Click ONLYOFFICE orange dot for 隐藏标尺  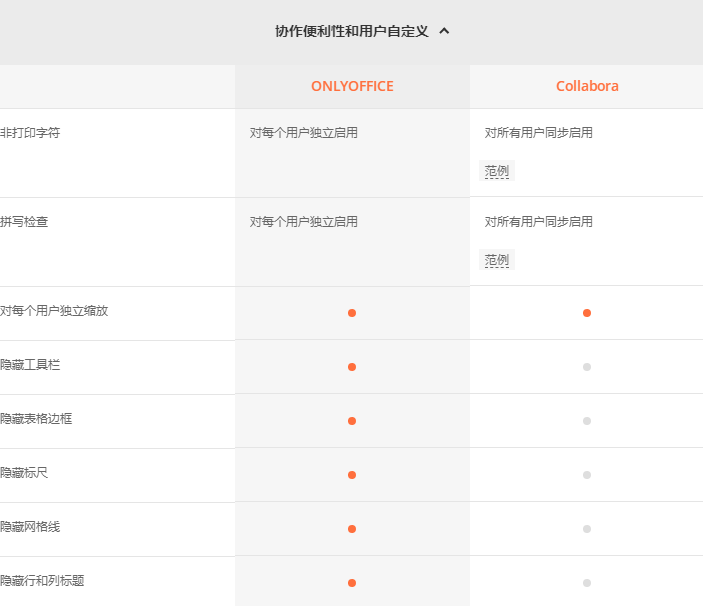pyautogui.click(x=352, y=475)
